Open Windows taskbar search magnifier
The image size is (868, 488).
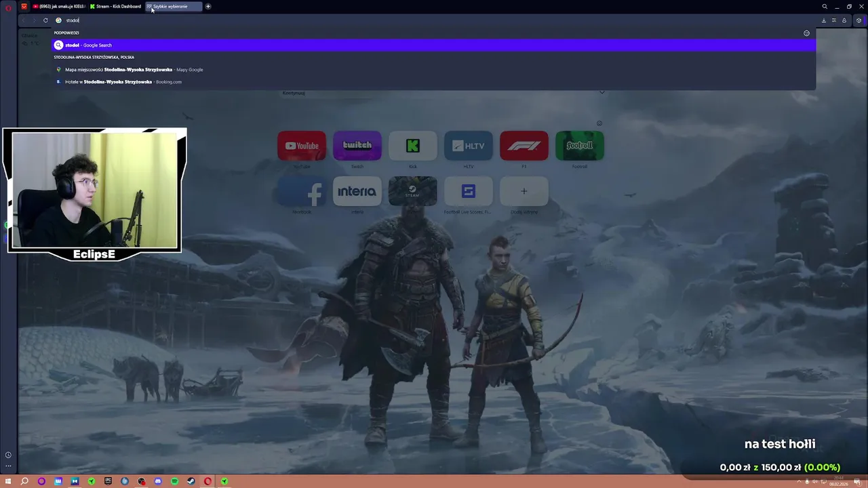tap(24, 481)
